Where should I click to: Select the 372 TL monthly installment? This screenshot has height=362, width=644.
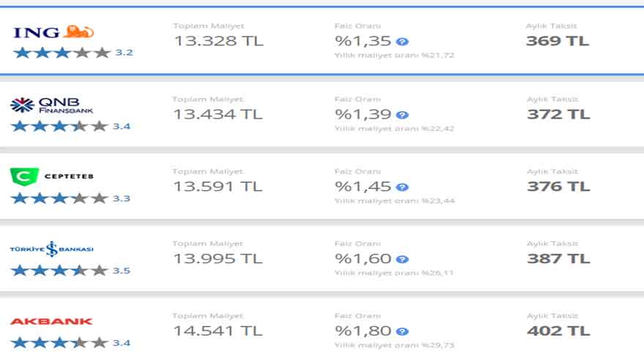pos(558,114)
